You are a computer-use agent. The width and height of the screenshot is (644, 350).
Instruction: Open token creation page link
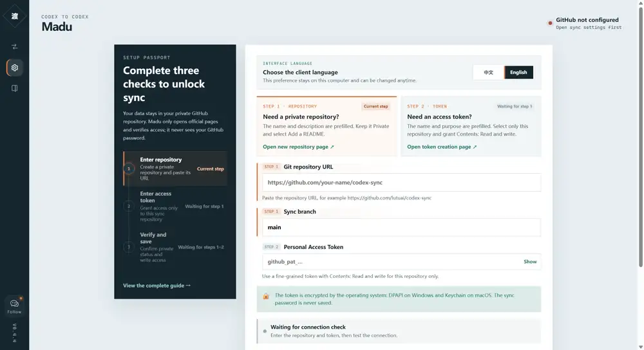coord(442,147)
